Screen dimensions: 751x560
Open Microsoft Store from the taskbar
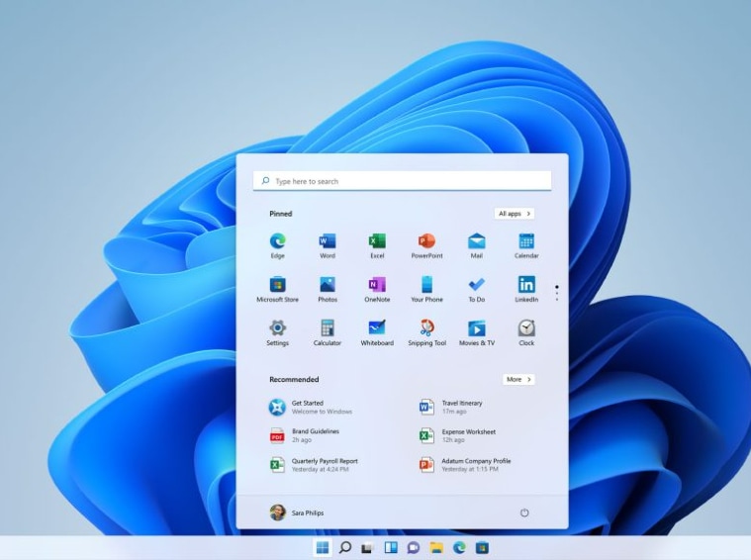482,547
